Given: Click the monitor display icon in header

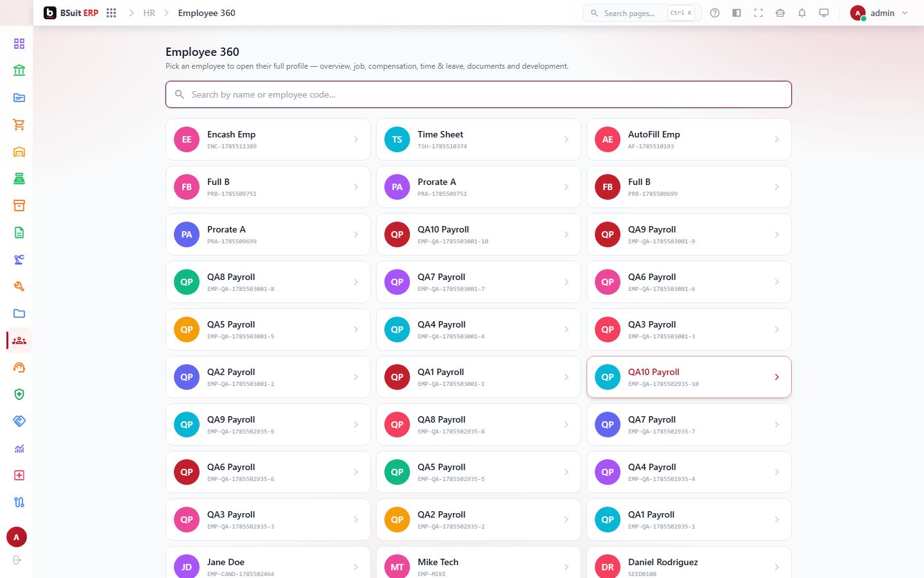Looking at the screenshot, I should pyautogui.click(x=824, y=13).
